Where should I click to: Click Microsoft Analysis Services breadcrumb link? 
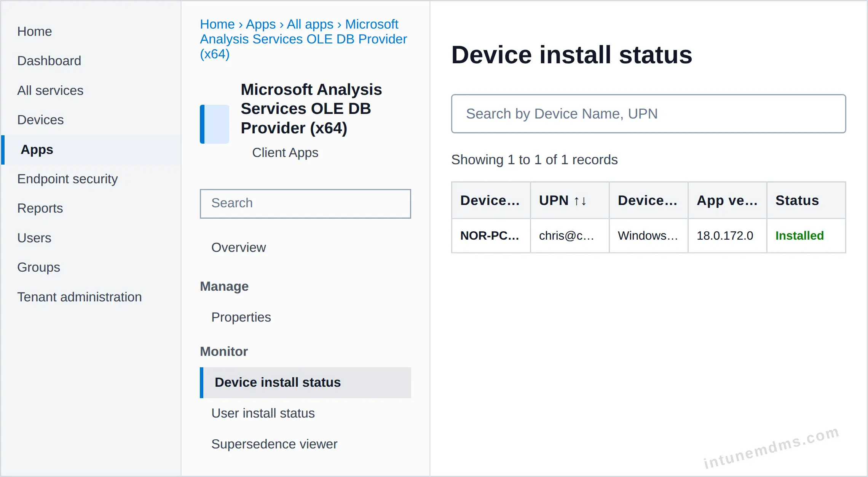[x=303, y=39]
